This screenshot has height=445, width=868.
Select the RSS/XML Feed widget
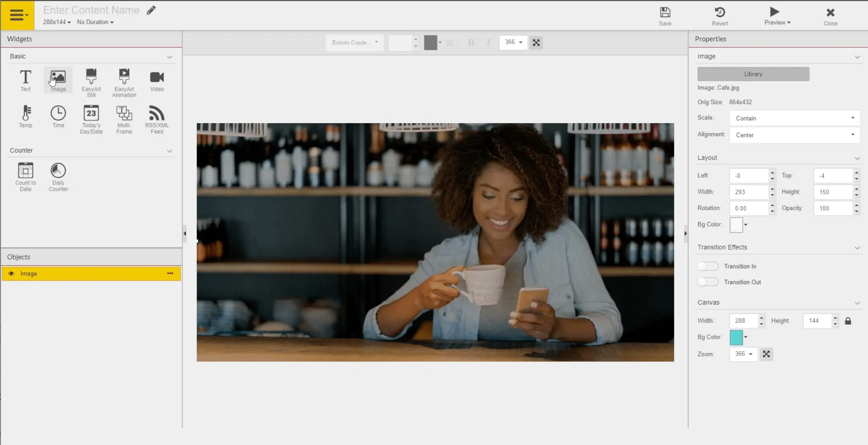coord(157,119)
